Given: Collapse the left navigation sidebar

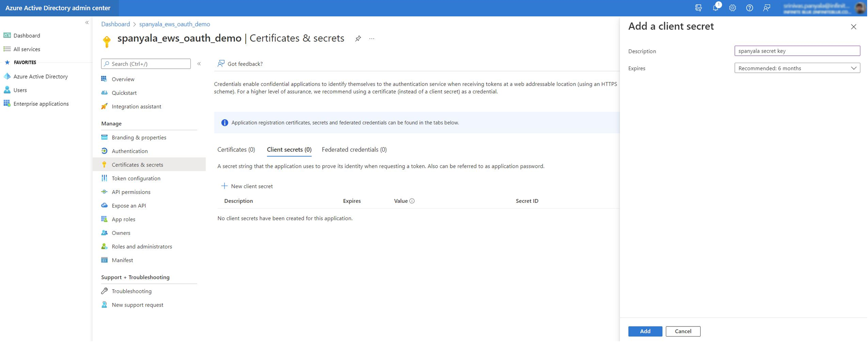Looking at the screenshot, I should [x=87, y=23].
